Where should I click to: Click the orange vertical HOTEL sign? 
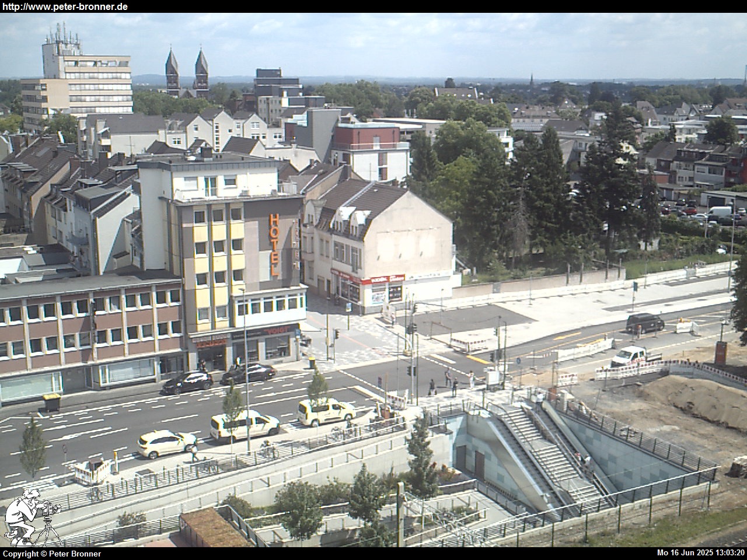[274, 244]
